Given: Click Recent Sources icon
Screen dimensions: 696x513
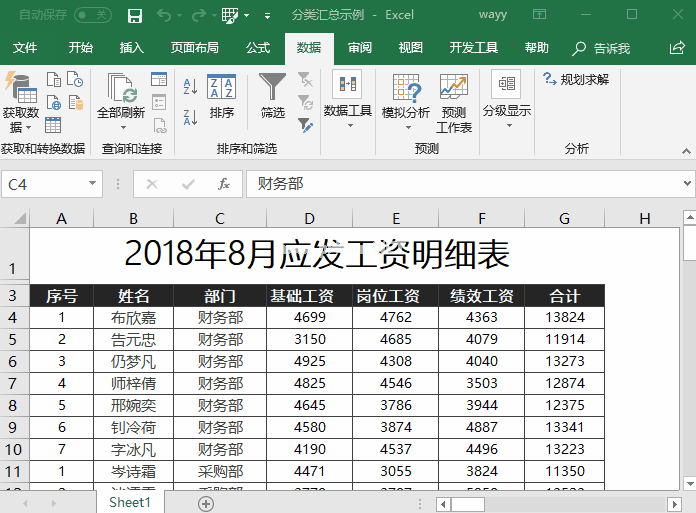Looking at the screenshot, I should (75, 79).
